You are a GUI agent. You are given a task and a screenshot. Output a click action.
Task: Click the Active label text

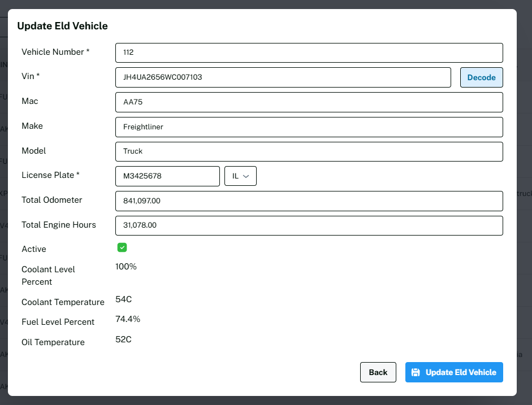pos(34,249)
